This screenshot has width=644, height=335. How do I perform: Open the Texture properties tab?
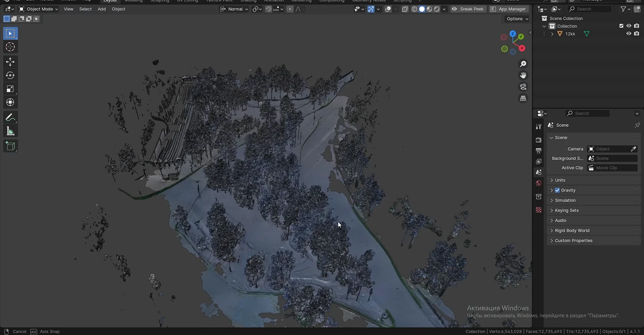pos(538,210)
